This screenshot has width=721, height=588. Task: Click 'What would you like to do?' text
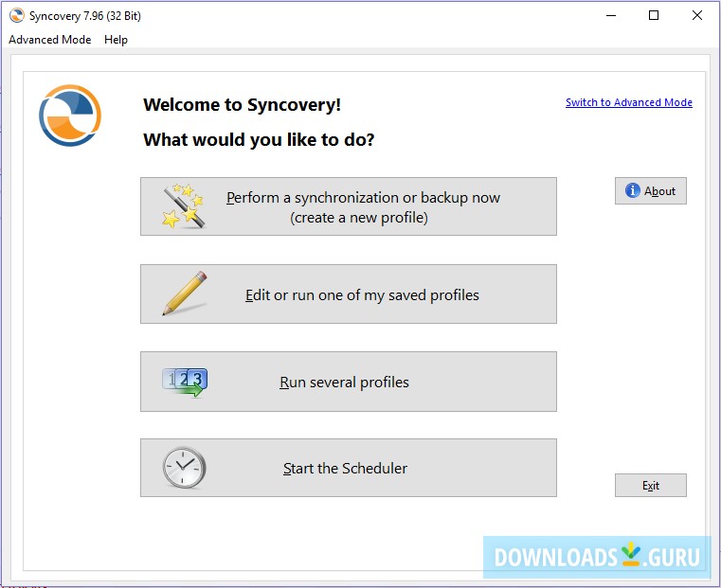click(259, 139)
